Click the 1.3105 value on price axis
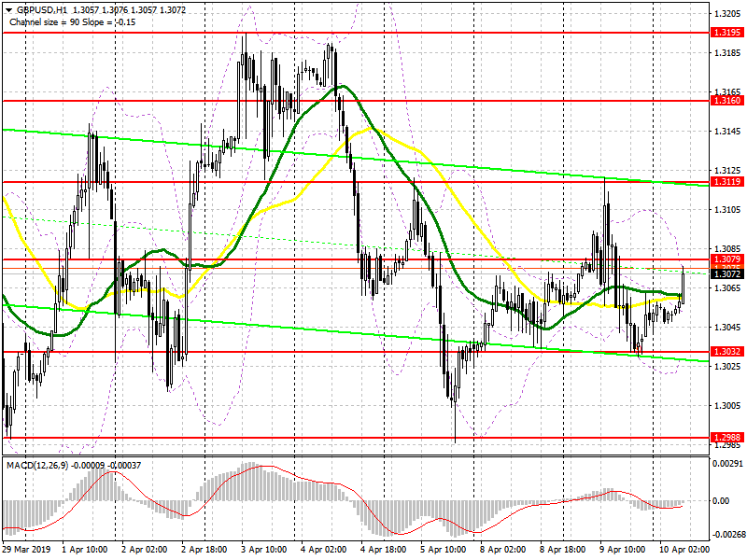 tap(727, 209)
